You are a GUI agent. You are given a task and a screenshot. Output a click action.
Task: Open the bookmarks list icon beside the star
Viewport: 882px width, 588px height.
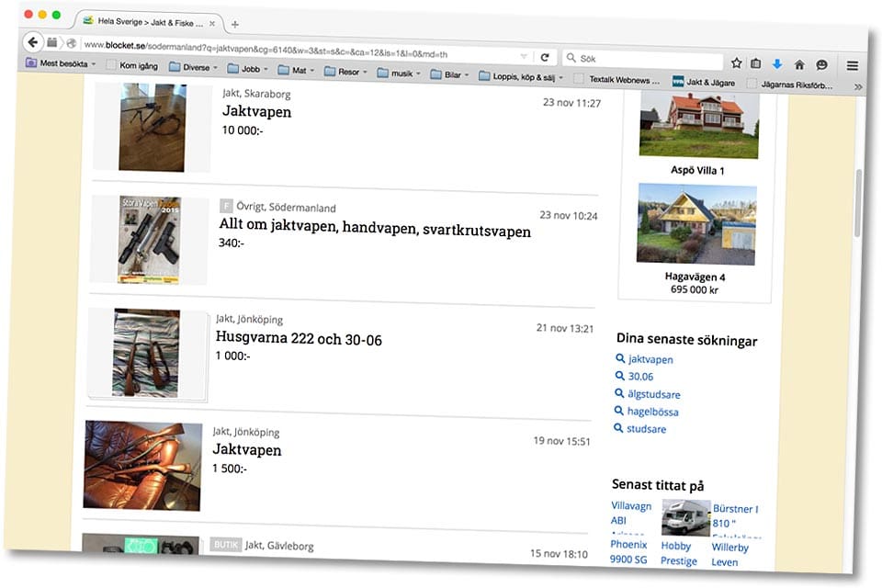(x=756, y=63)
